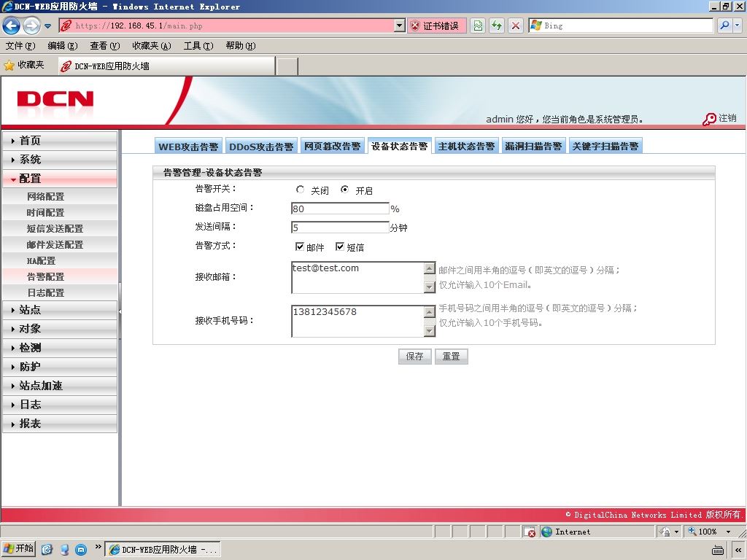Open the 工具(T) menu
Screen dimensions: 747x560
tap(198, 46)
